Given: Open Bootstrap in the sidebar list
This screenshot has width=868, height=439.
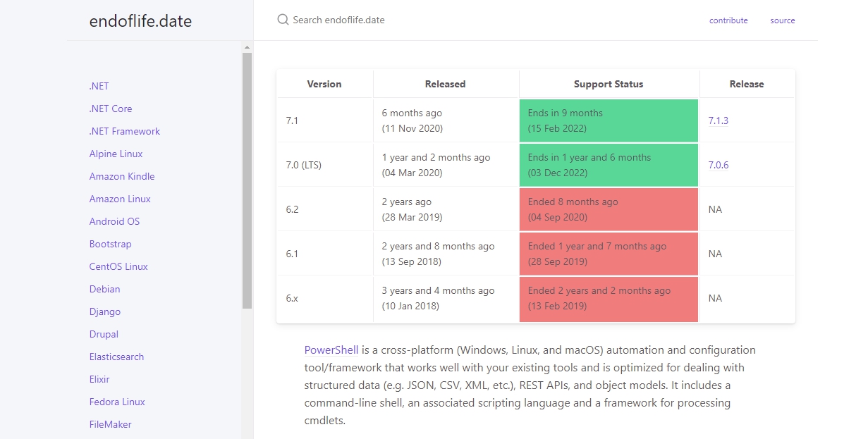Looking at the screenshot, I should pyautogui.click(x=110, y=244).
